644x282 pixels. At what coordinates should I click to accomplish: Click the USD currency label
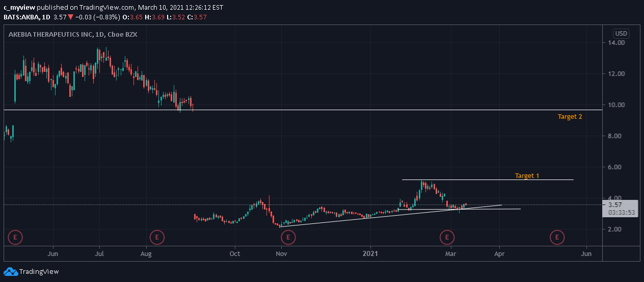tap(621, 34)
